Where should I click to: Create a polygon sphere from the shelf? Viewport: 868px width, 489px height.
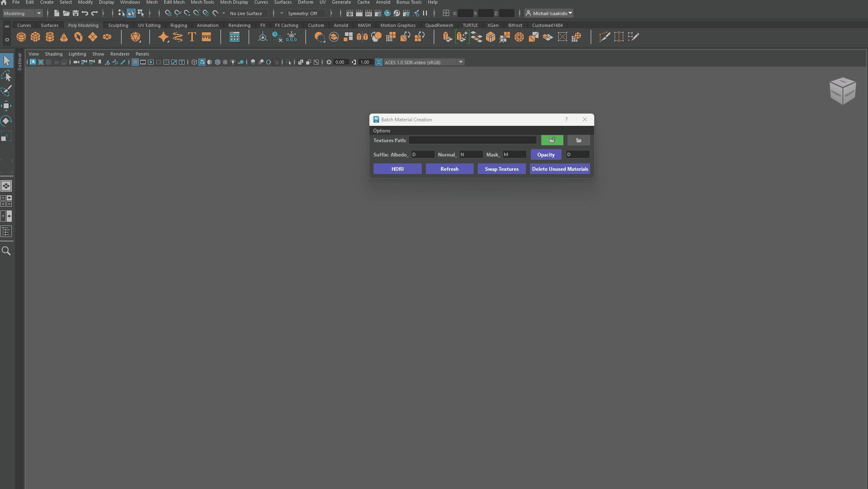click(21, 37)
